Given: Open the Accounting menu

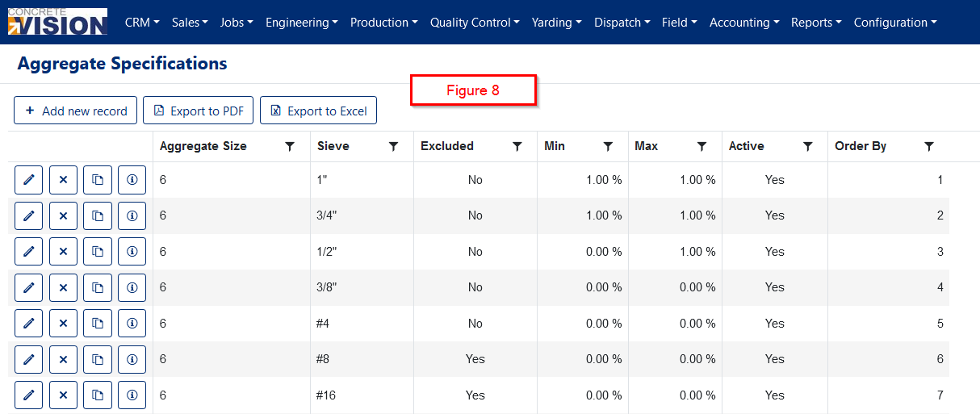Looking at the screenshot, I should 744,23.
